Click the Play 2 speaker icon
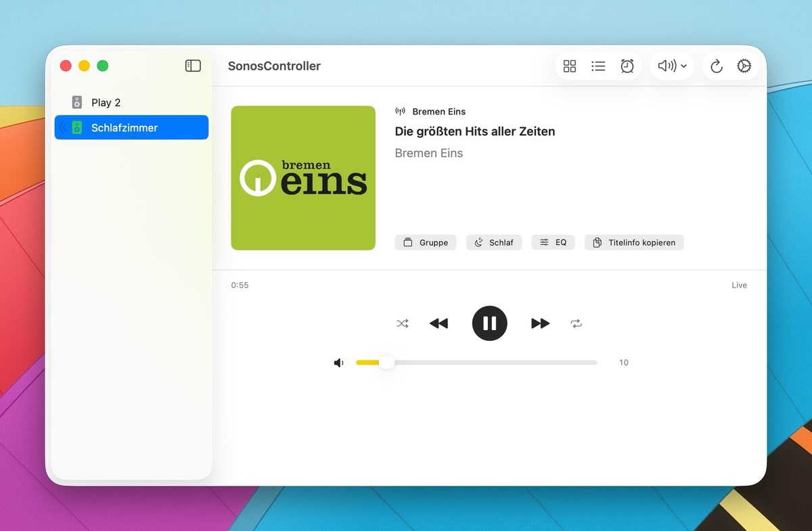Screen dimensions: 812x531 (x=77, y=103)
